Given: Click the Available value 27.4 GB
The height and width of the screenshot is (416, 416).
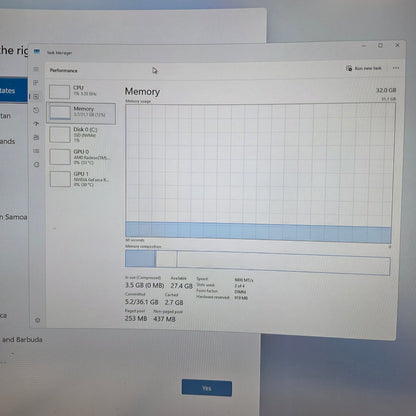Looking at the screenshot, I should 181,286.
